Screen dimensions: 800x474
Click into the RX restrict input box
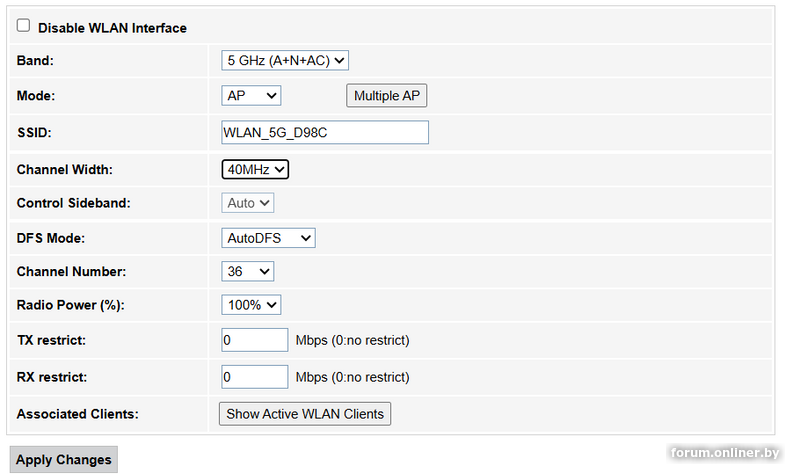click(254, 377)
